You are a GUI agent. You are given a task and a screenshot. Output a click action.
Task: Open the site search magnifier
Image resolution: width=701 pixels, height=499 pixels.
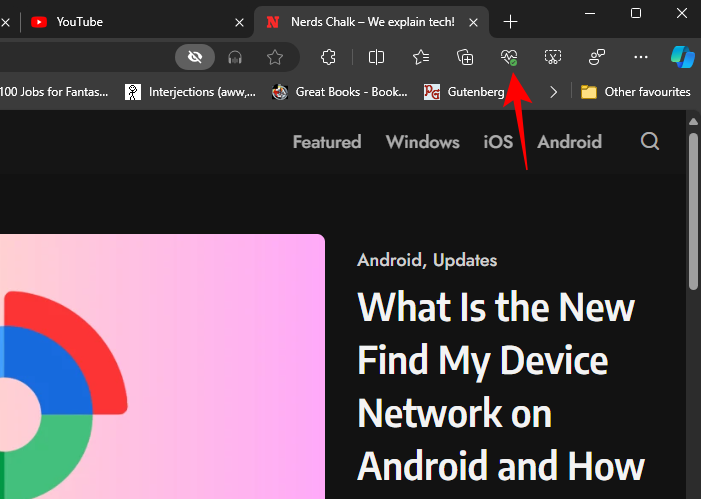tap(650, 142)
